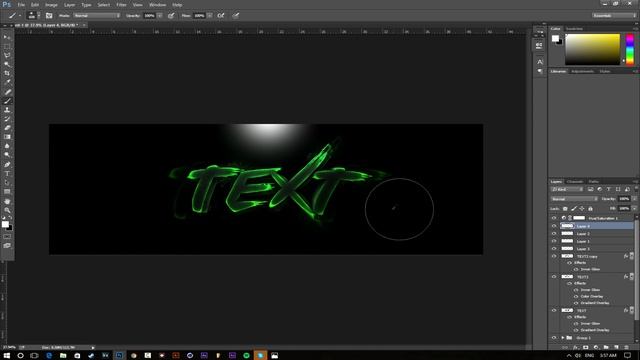Collapse effects on TEXT3 copy layer arrow
Viewport: 640px width, 360px height.
point(631,256)
